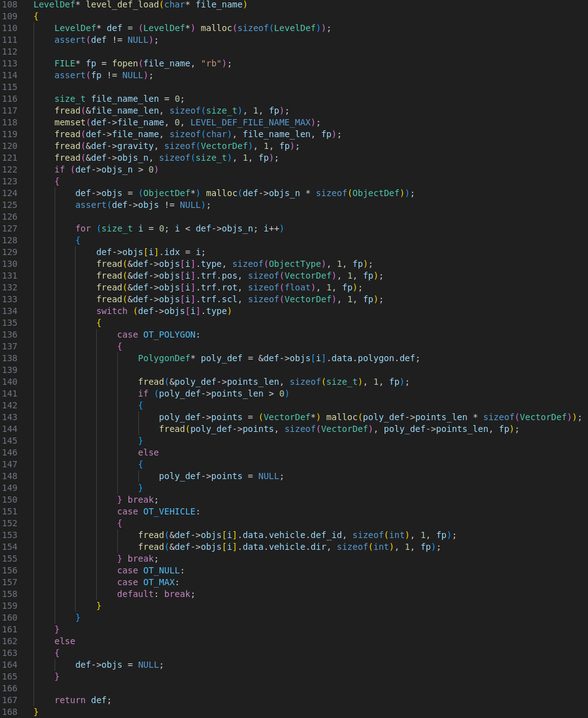The height and width of the screenshot is (718, 588).
Task: Click line number 168 in the gutter
Action: (x=9, y=712)
